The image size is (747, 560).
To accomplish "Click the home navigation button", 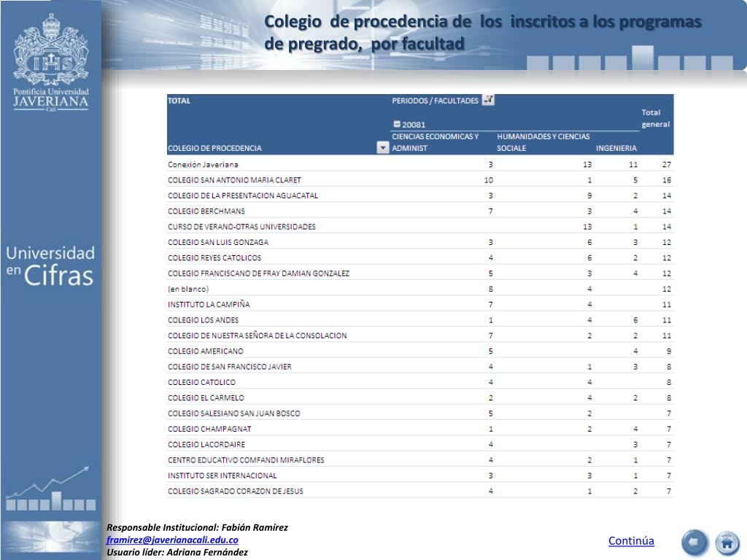I will coord(727,542).
